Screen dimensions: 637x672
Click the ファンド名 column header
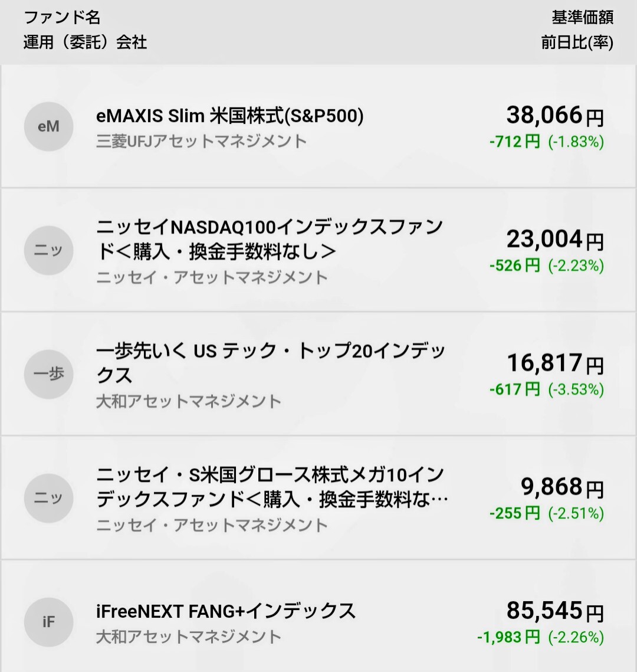click(x=62, y=17)
